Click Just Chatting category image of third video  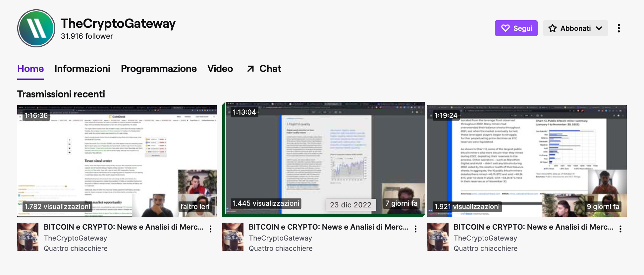click(x=438, y=237)
